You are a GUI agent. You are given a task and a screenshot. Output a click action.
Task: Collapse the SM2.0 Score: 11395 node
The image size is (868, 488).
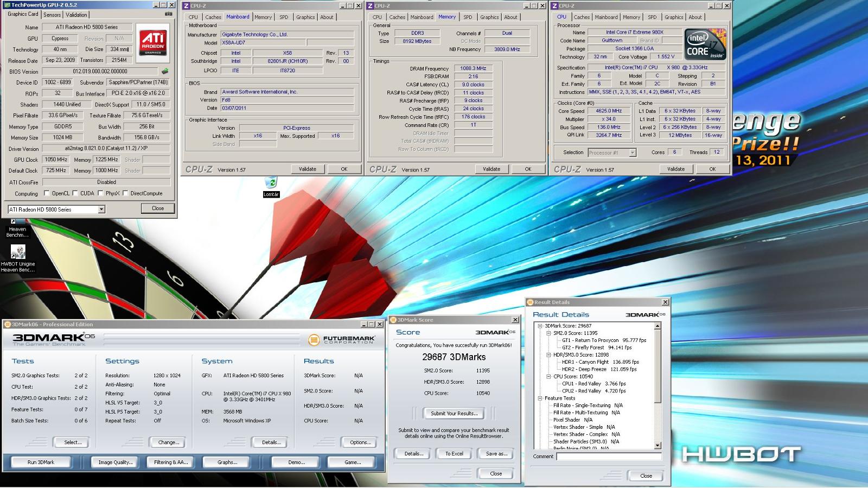[548, 333]
